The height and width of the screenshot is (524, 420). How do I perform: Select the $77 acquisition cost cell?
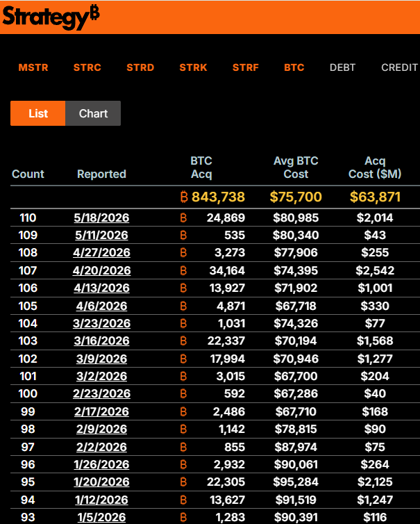point(375,323)
